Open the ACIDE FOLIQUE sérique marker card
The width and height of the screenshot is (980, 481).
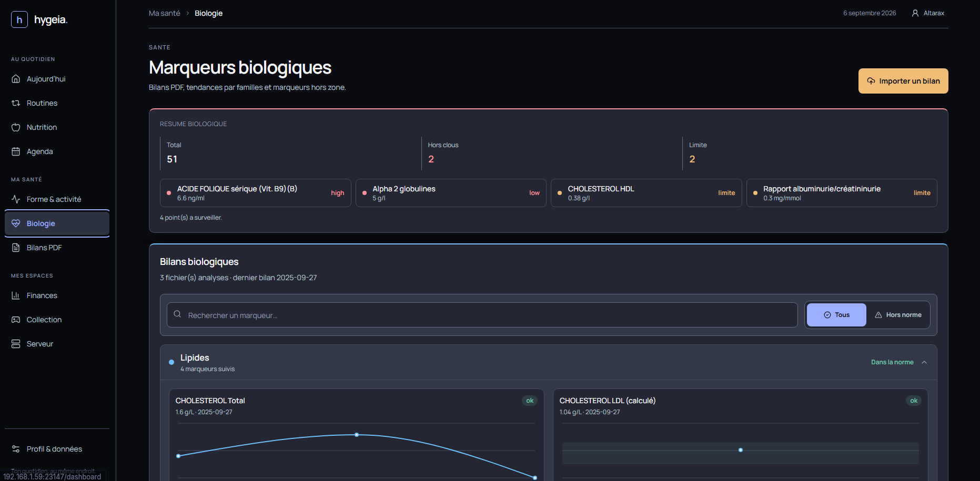pos(256,193)
